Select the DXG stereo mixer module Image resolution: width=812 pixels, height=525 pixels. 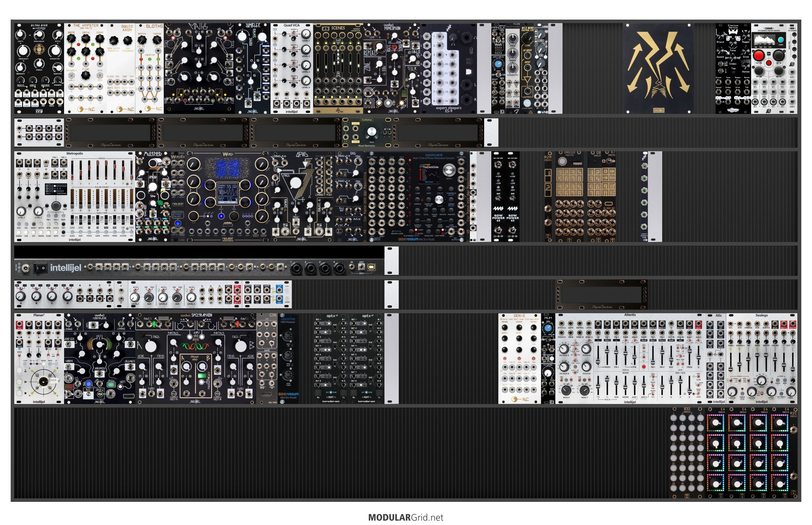[349, 196]
